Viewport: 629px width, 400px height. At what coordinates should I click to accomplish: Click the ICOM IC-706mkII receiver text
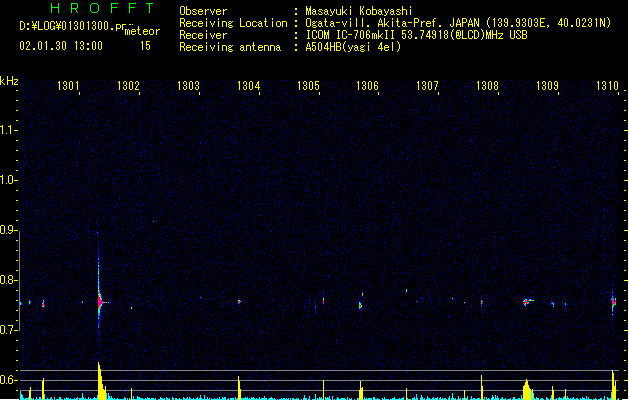pos(416,35)
